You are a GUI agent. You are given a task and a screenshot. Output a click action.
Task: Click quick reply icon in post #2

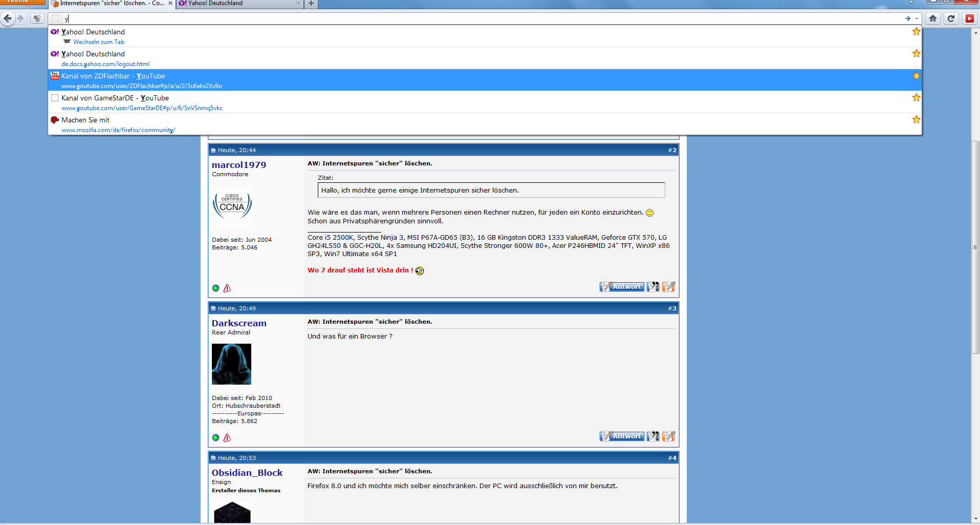point(669,287)
